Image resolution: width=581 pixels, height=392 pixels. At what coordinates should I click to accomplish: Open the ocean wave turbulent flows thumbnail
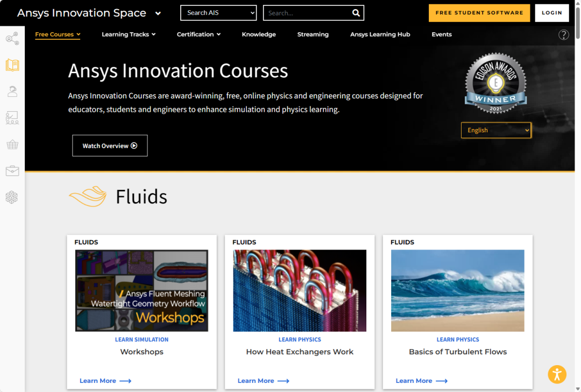[458, 290]
